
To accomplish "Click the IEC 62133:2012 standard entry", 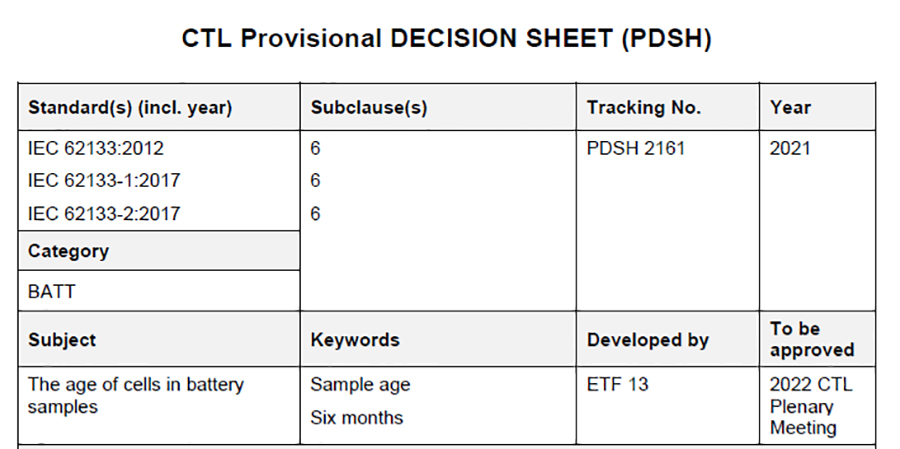I will (96, 149).
